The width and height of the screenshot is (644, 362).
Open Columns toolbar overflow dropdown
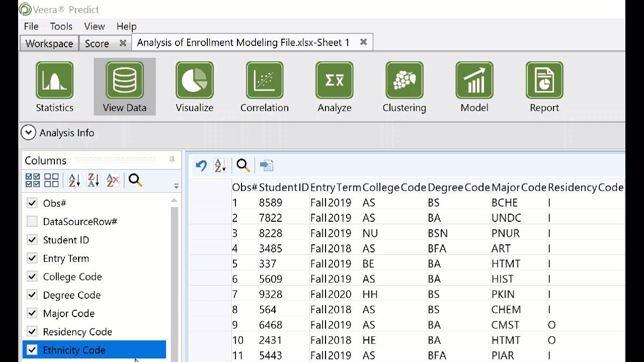(176, 186)
